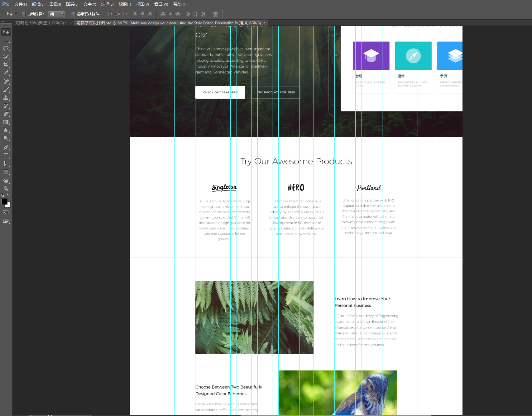Open the 窗口(W) menu
532x416 pixels.
coord(161,4)
